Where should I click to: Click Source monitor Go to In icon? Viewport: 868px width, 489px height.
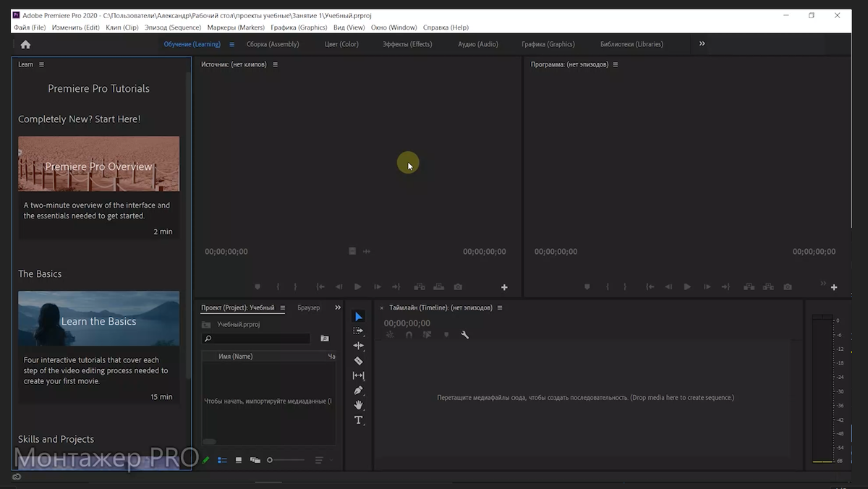tap(320, 287)
